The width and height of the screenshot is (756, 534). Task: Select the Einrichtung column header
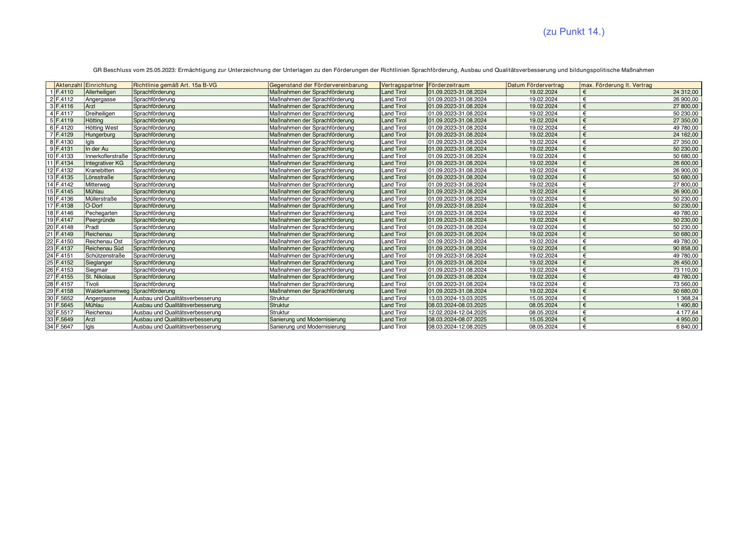(101, 85)
